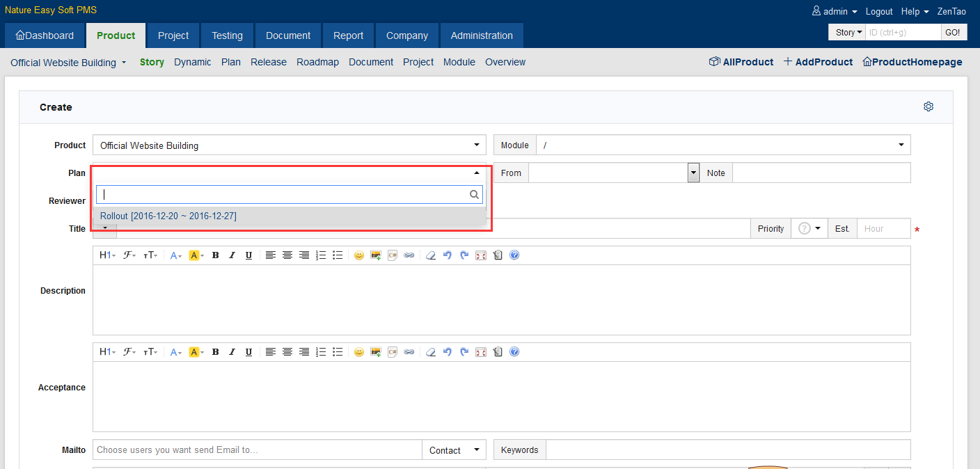
Task: Insert emoticon in the Description editor
Action: pyautogui.click(x=359, y=255)
